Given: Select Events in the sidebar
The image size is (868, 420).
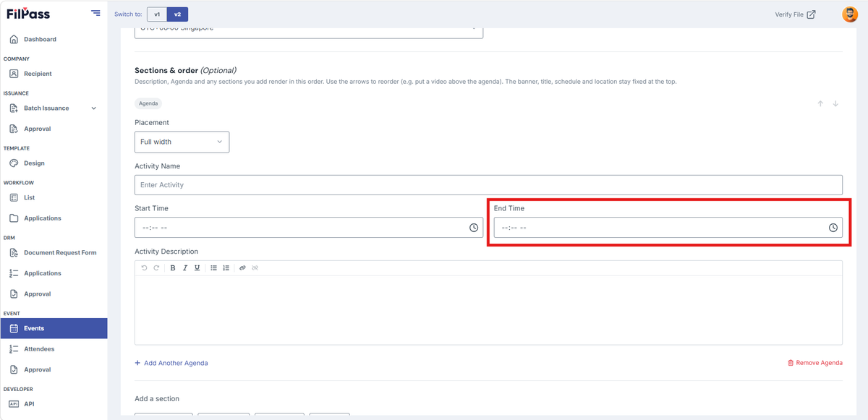Looking at the screenshot, I should [x=54, y=328].
